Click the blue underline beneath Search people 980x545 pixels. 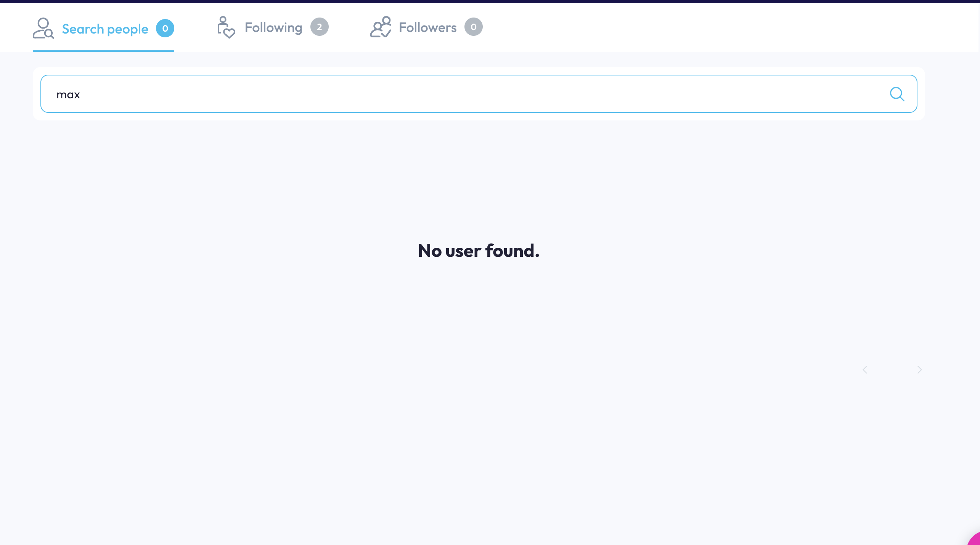click(x=103, y=51)
